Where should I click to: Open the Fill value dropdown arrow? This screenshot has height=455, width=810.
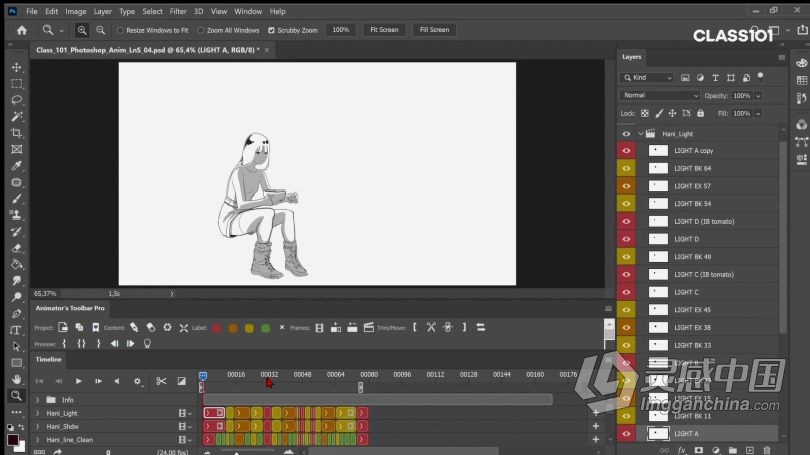(758, 114)
